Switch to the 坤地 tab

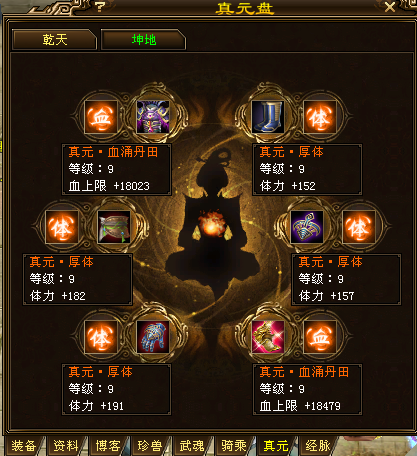tap(143, 40)
